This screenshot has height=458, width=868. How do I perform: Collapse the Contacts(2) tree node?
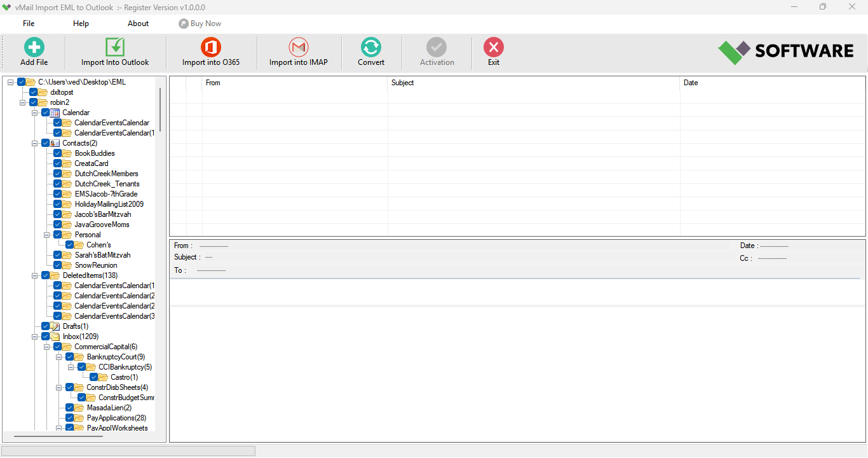35,143
